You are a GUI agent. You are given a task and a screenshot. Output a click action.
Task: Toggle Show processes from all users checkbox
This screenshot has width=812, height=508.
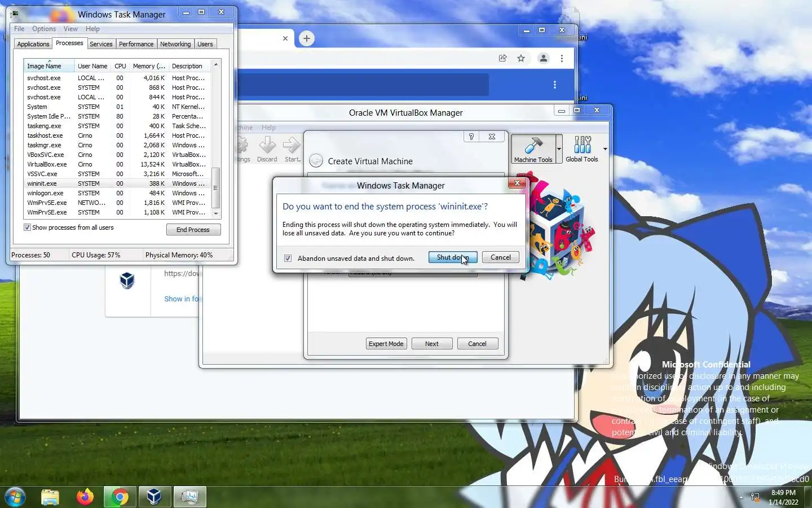tap(27, 227)
